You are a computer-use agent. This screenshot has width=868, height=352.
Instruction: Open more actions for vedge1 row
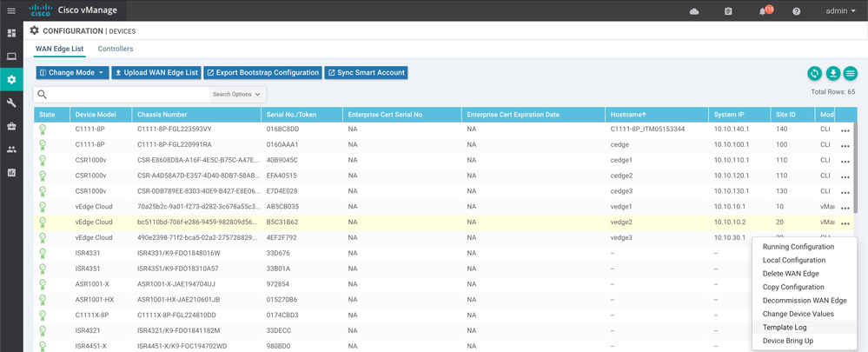click(x=845, y=208)
